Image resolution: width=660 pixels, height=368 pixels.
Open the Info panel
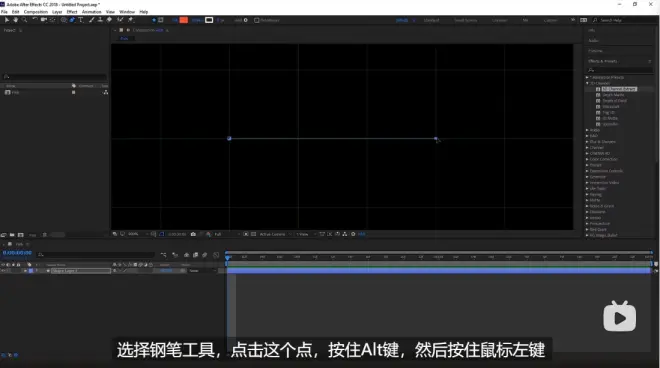(592, 30)
